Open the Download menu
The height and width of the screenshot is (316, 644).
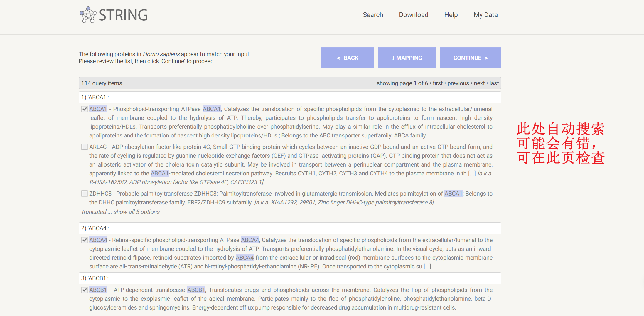coord(414,15)
